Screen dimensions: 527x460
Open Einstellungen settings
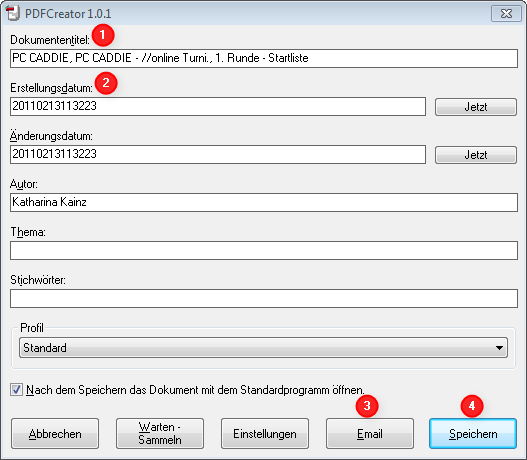[265, 434]
